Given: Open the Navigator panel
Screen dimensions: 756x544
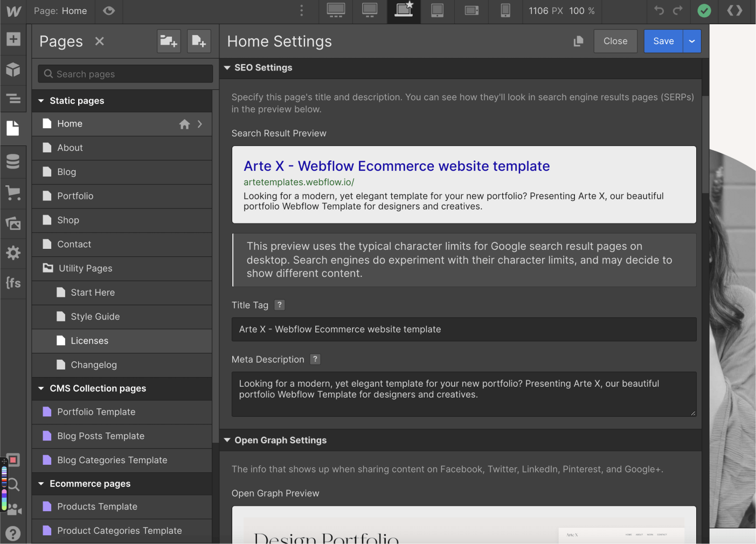Looking at the screenshot, I should 13,99.
